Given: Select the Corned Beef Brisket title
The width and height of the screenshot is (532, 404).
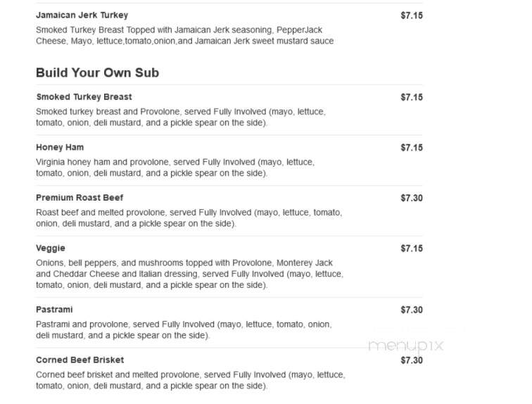Looking at the screenshot, I should pos(80,360).
